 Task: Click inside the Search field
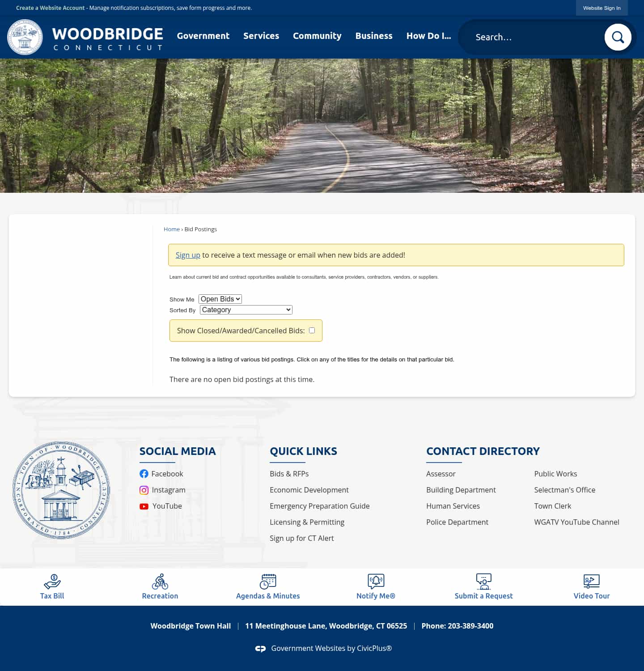(x=528, y=37)
